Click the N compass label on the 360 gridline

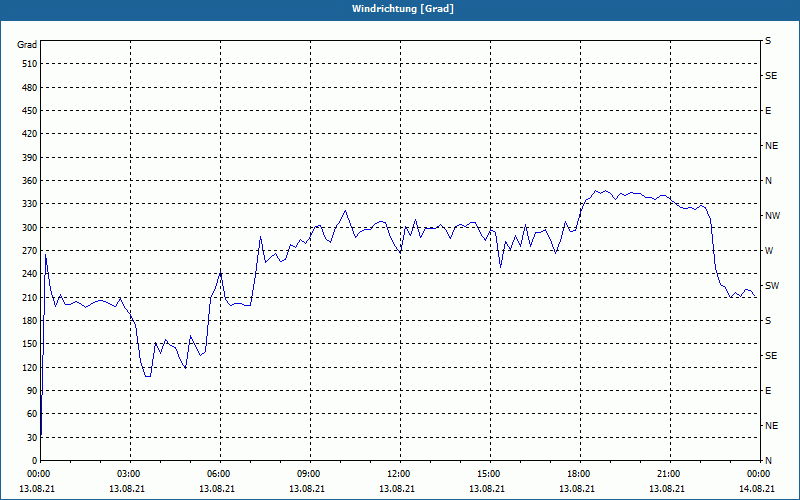768,181
